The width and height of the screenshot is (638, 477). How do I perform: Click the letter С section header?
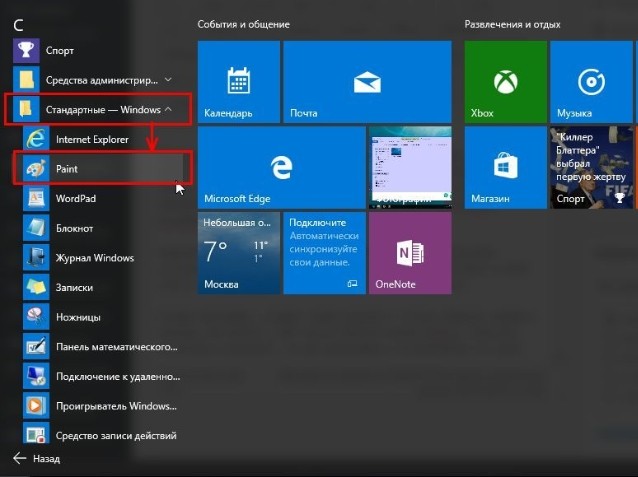click(18, 25)
